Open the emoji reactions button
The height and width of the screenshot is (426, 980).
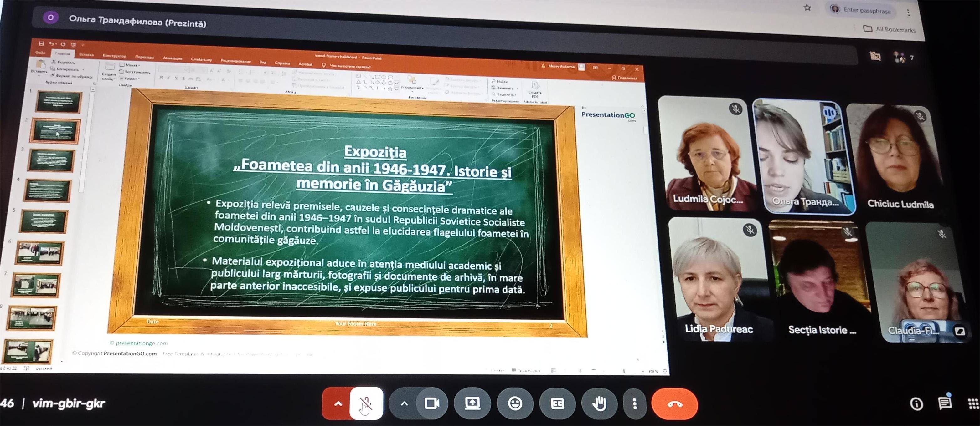(515, 403)
